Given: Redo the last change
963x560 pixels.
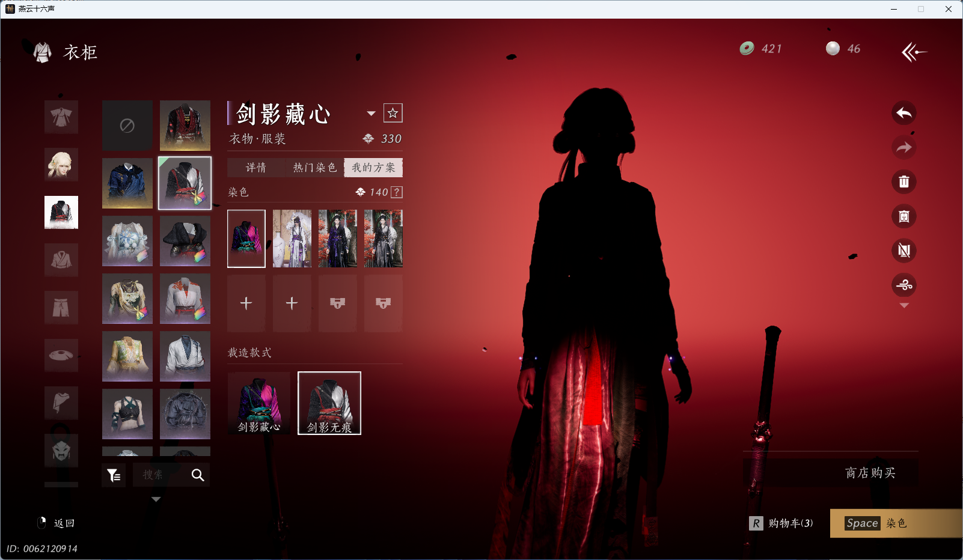Looking at the screenshot, I should (x=904, y=147).
